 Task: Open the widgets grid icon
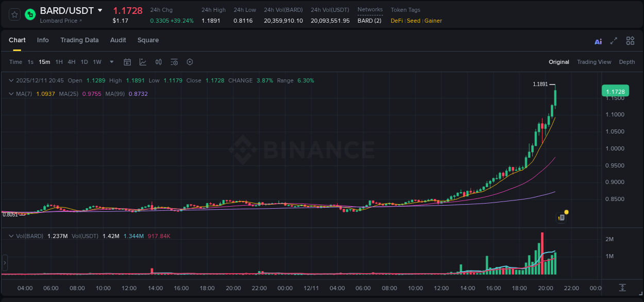click(630, 41)
